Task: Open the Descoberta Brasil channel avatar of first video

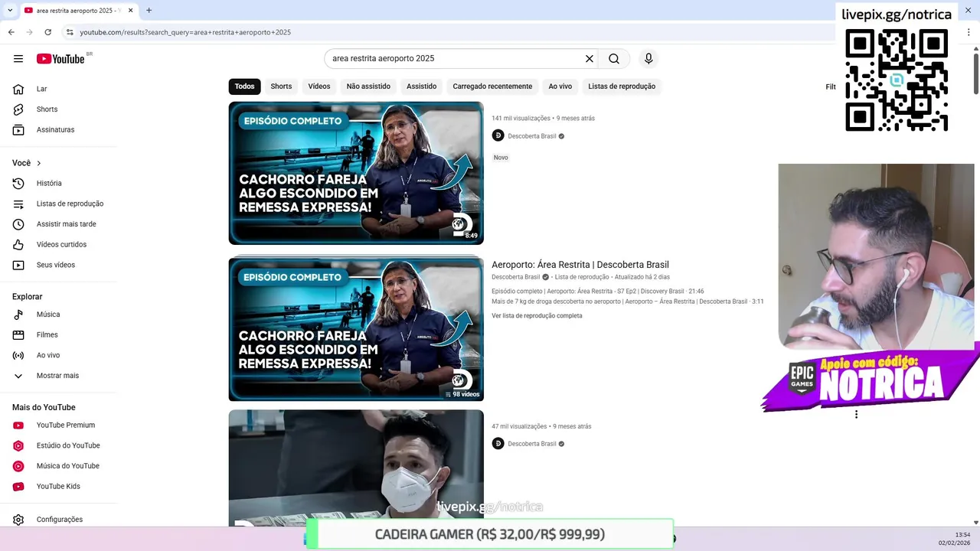Action: click(498, 135)
